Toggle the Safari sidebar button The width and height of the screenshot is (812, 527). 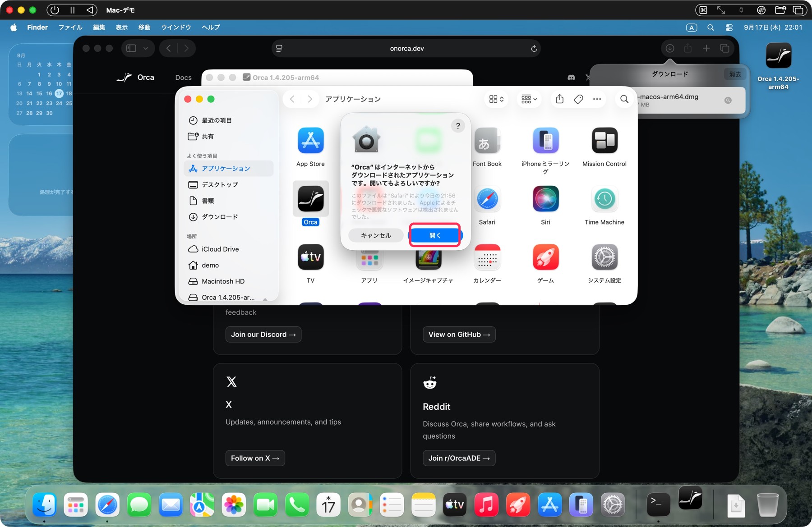click(131, 48)
